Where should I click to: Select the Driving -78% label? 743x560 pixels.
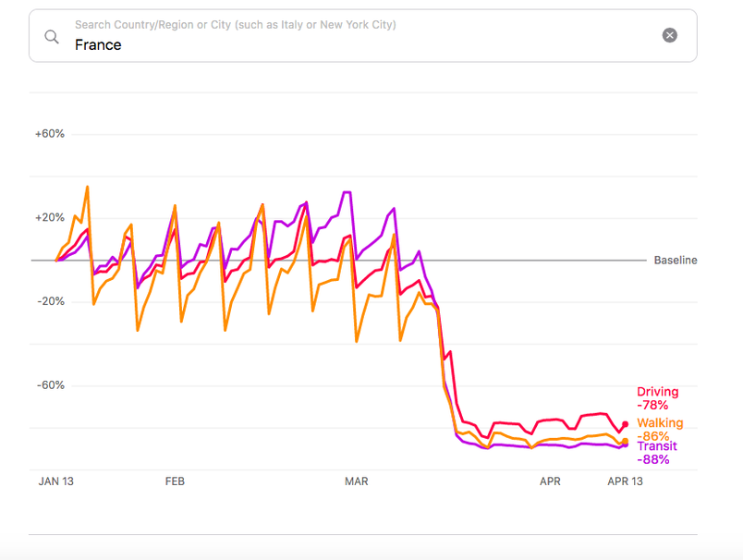(658, 398)
